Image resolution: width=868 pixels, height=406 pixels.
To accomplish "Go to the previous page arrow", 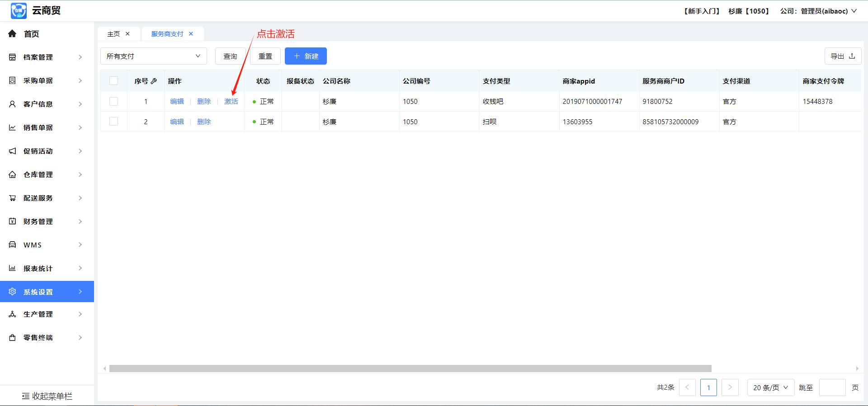I will 687,387.
